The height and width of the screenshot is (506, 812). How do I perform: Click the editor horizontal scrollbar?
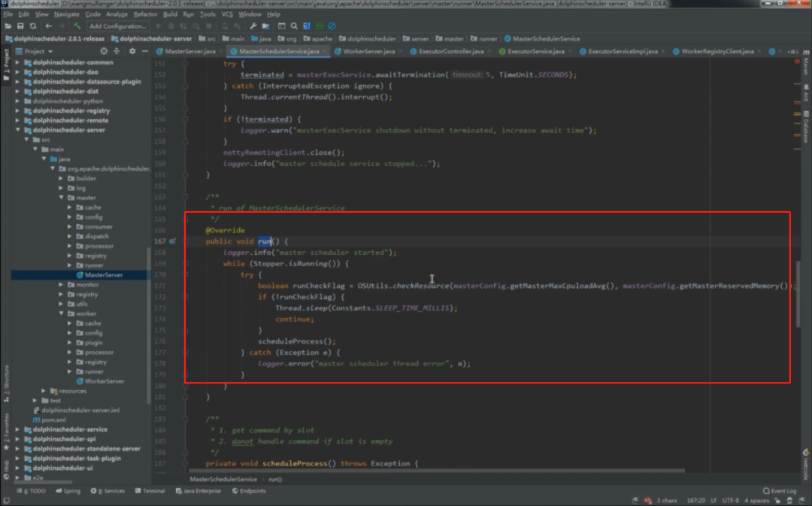(x=438, y=471)
